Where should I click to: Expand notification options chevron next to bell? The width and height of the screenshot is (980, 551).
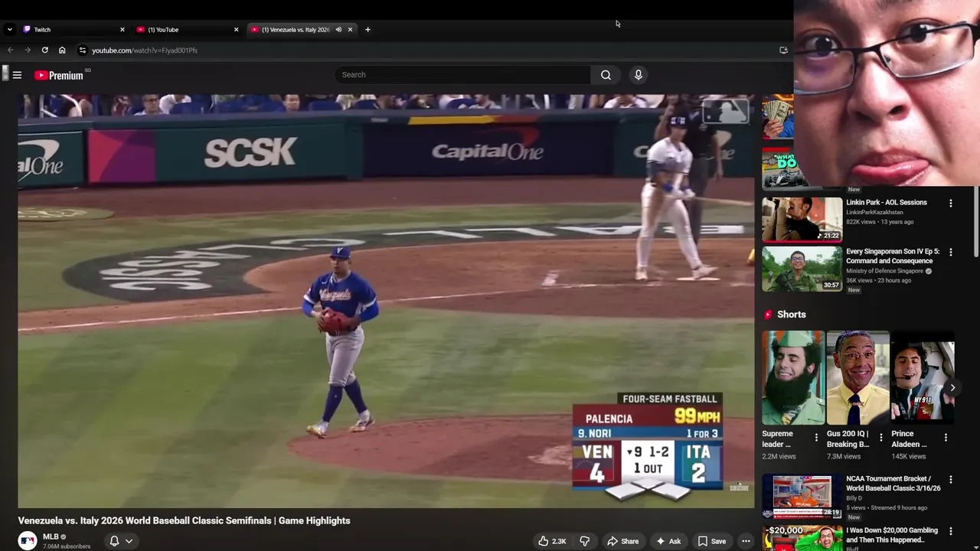click(129, 541)
